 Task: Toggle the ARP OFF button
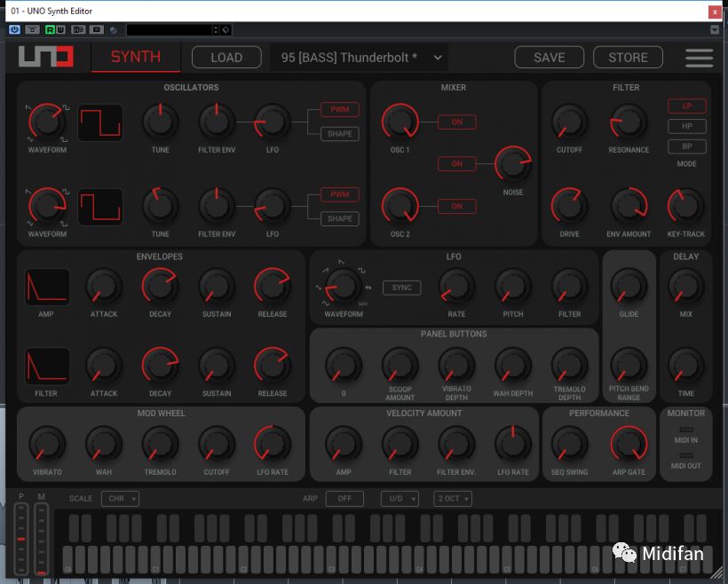344,499
